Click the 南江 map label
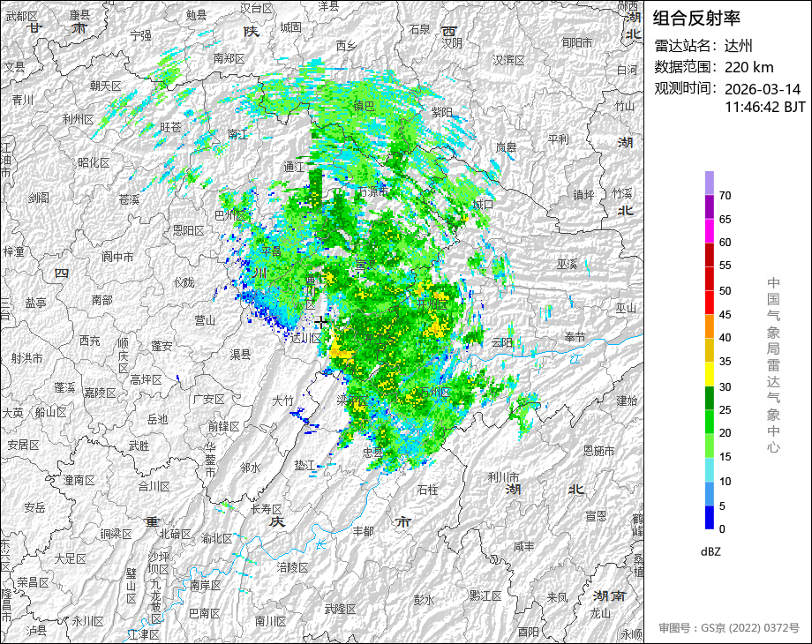The height and width of the screenshot is (644, 812). tap(237, 135)
